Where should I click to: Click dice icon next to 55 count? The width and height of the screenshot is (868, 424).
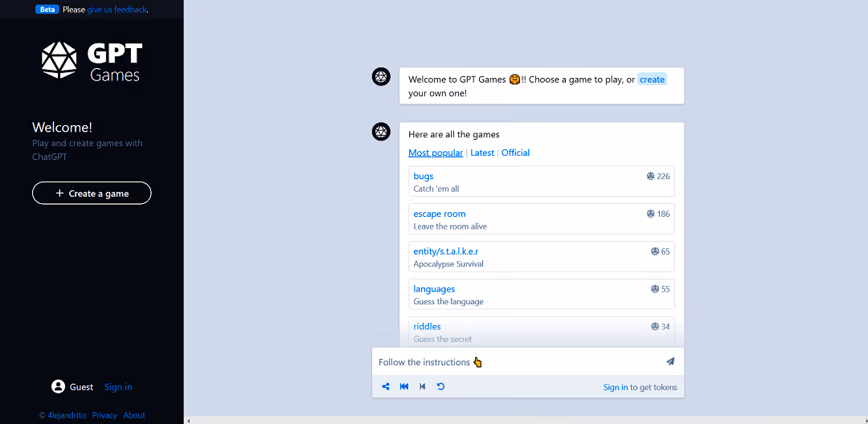click(x=655, y=289)
